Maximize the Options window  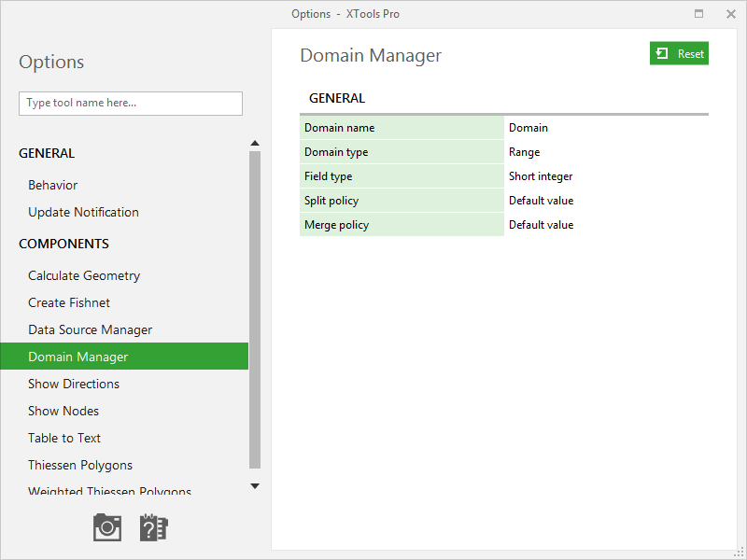click(x=698, y=14)
